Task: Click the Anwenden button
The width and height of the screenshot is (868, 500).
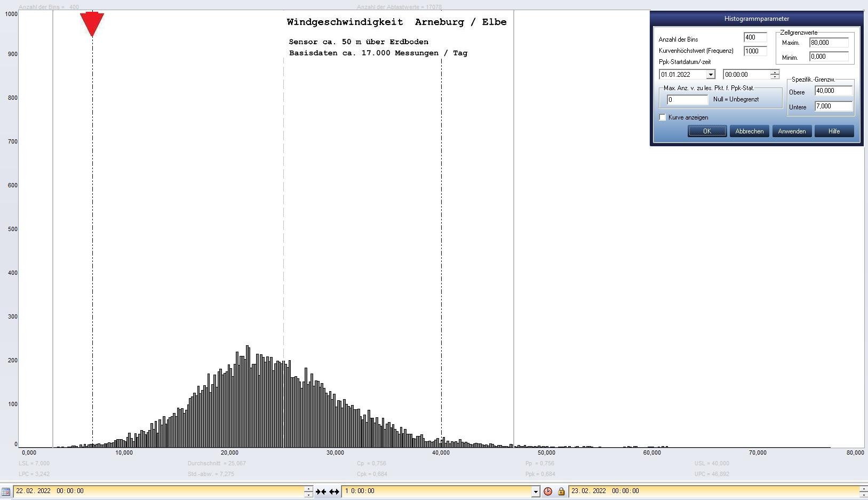Action: coord(792,131)
